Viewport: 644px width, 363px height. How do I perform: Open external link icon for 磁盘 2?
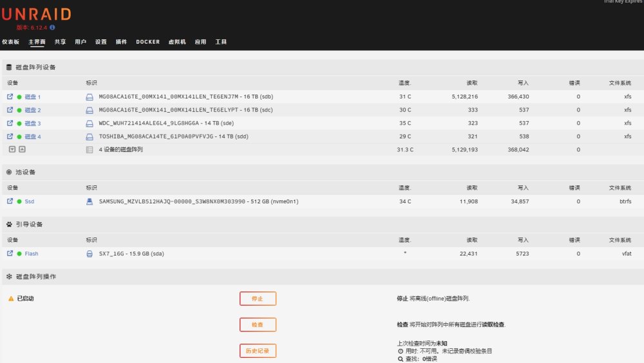tap(10, 109)
